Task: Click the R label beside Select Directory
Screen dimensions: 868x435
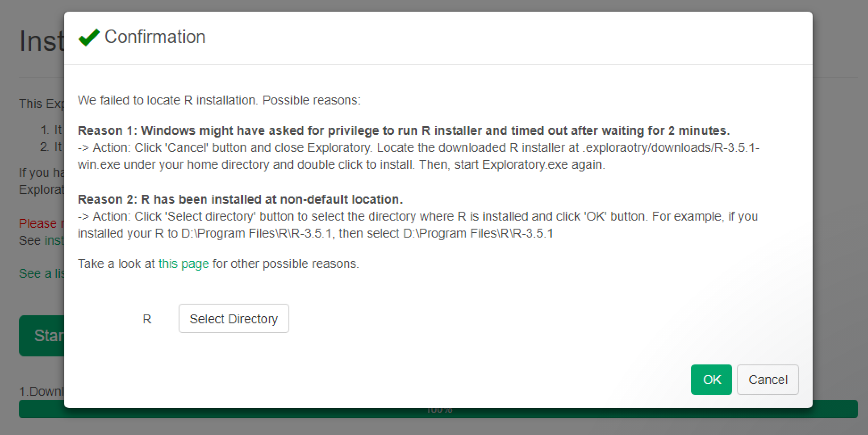Action: point(146,319)
